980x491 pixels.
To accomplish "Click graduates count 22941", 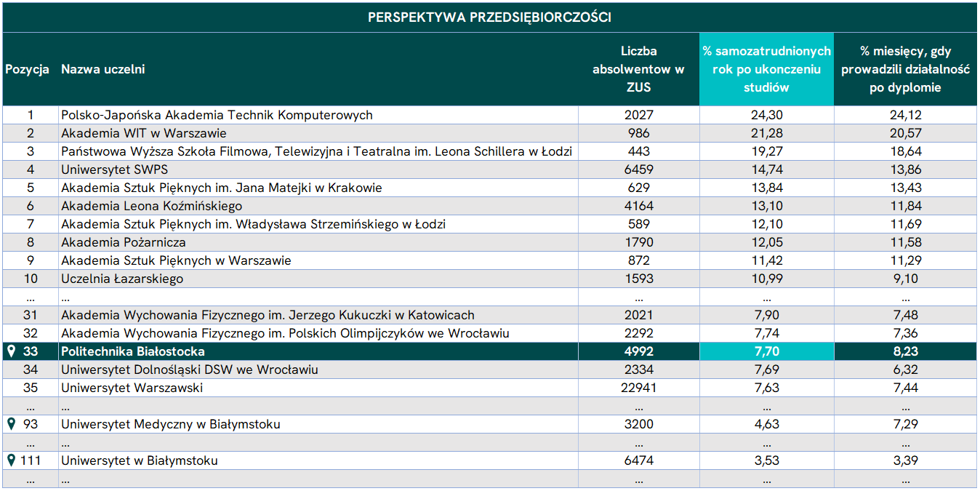I will [638, 388].
